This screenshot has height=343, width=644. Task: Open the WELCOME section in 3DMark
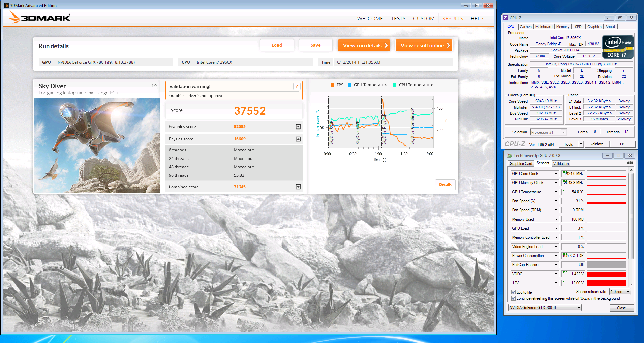pos(370,19)
